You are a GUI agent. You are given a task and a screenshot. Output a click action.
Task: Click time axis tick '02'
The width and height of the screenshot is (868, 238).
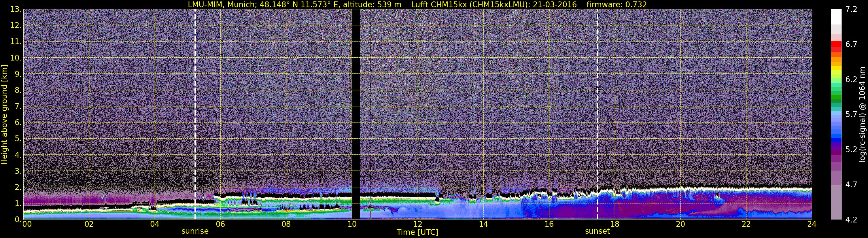click(89, 224)
